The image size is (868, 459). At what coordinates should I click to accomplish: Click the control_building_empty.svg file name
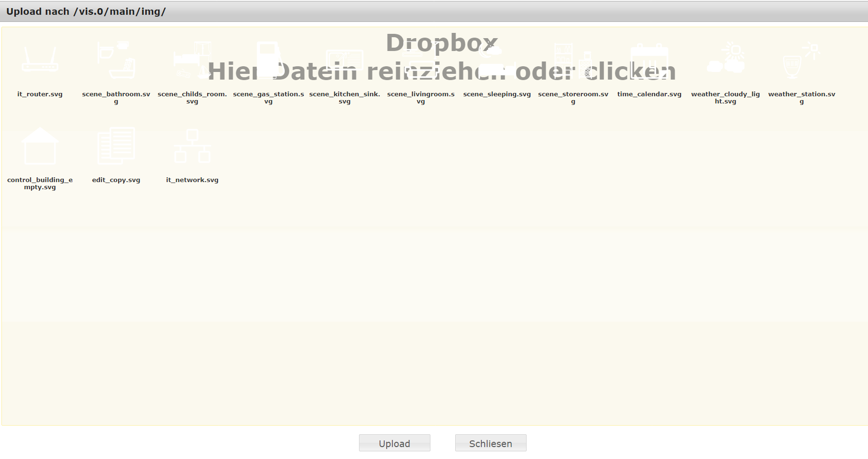(40, 184)
